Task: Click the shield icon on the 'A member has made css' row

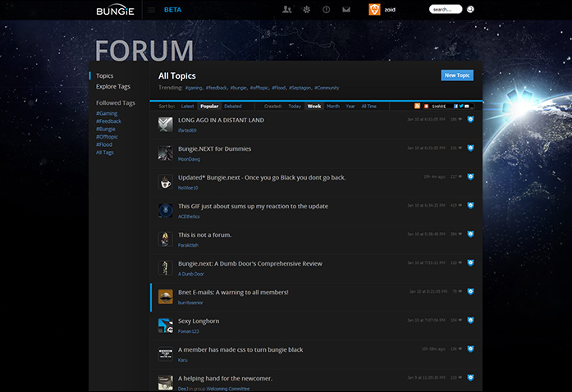Action: tap(470, 349)
